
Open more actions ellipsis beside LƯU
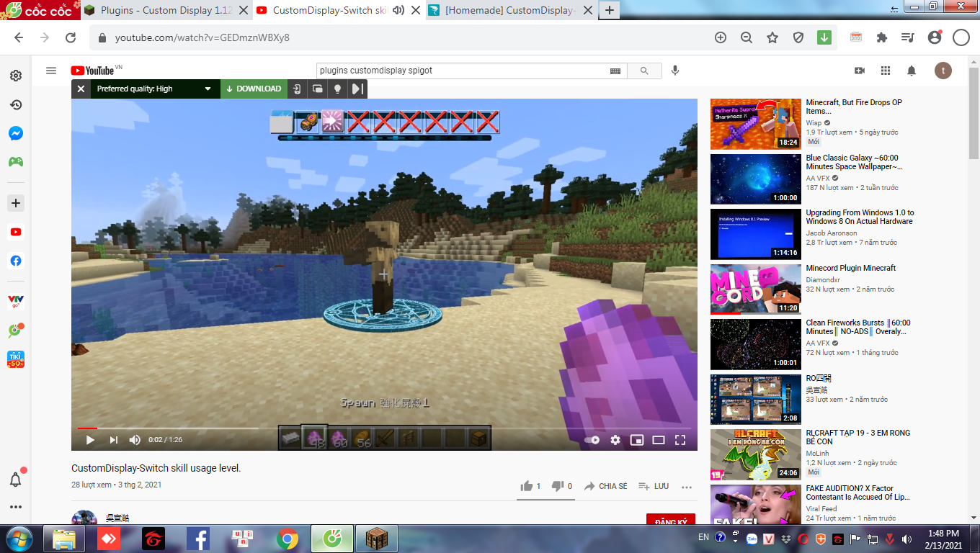(x=687, y=487)
